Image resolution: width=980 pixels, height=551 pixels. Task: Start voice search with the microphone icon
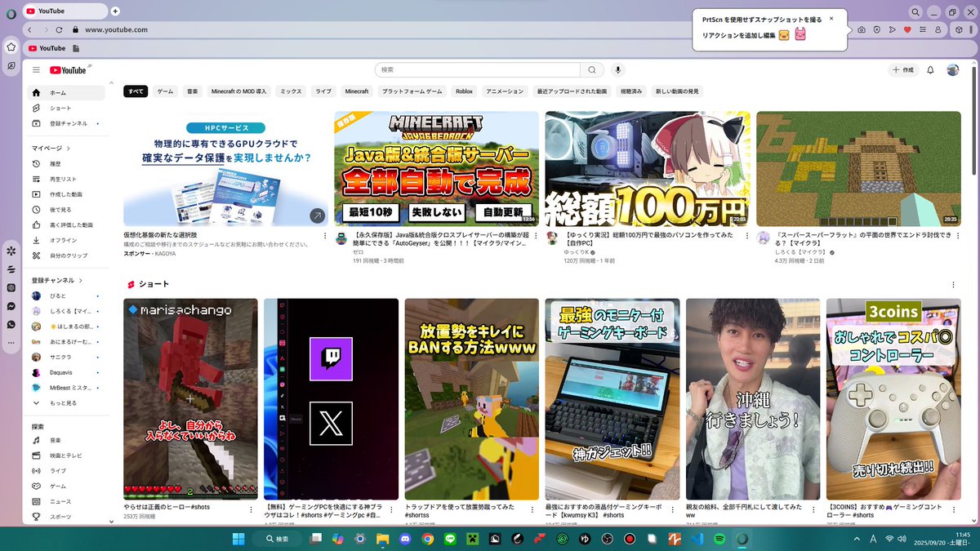tap(618, 70)
